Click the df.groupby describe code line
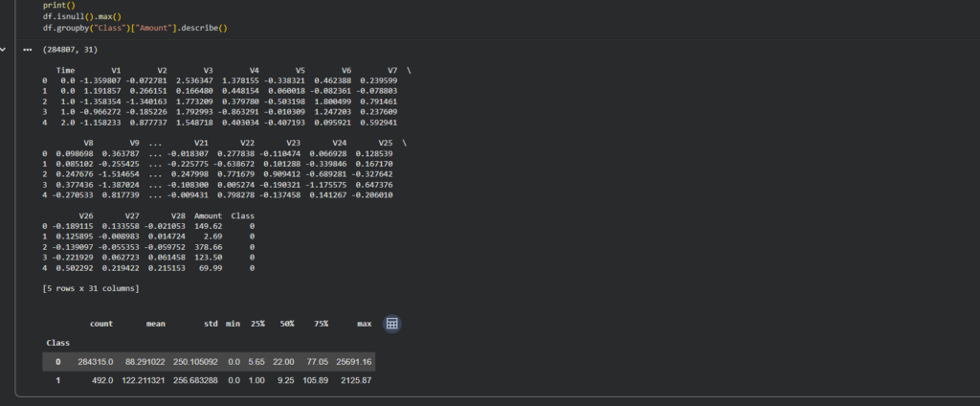Screen dimensions: 980x406 coord(135,28)
